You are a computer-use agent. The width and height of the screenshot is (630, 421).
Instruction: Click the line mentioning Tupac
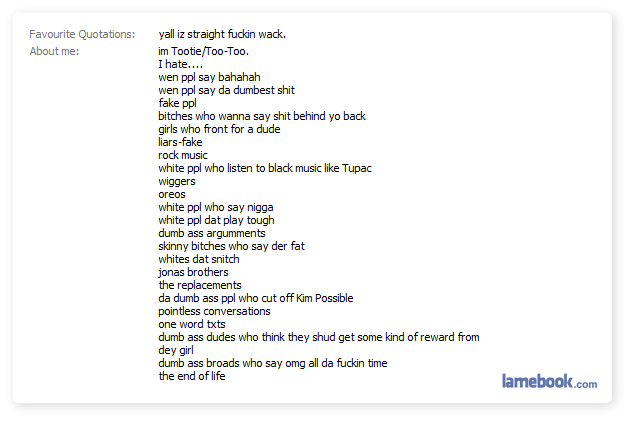click(x=265, y=168)
